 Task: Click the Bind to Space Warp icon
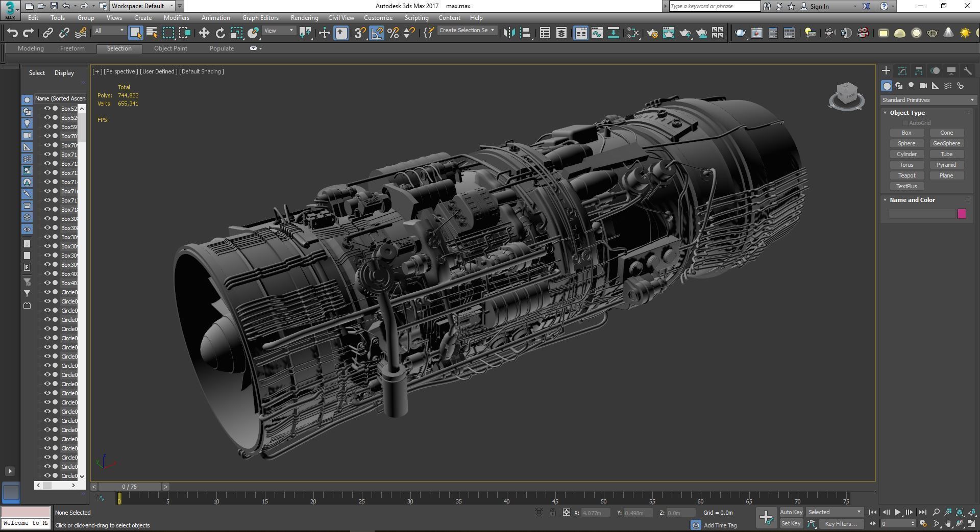[81, 33]
